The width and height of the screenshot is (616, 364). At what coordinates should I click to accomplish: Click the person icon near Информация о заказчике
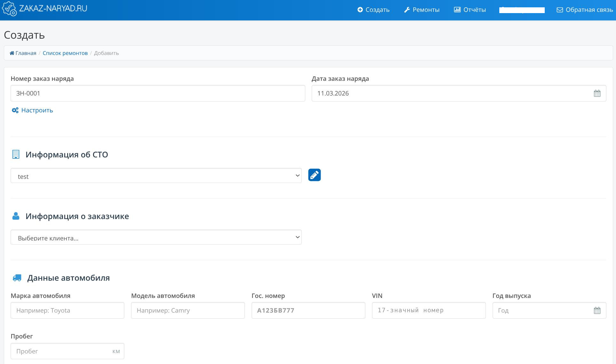pyautogui.click(x=16, y=216)
